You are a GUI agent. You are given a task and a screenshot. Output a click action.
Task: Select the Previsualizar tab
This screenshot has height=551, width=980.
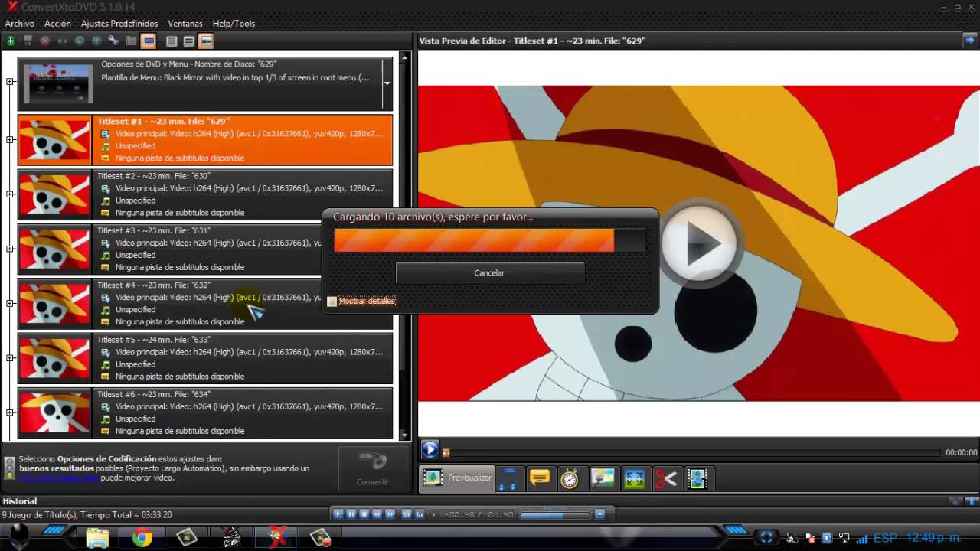click(458, 478)
